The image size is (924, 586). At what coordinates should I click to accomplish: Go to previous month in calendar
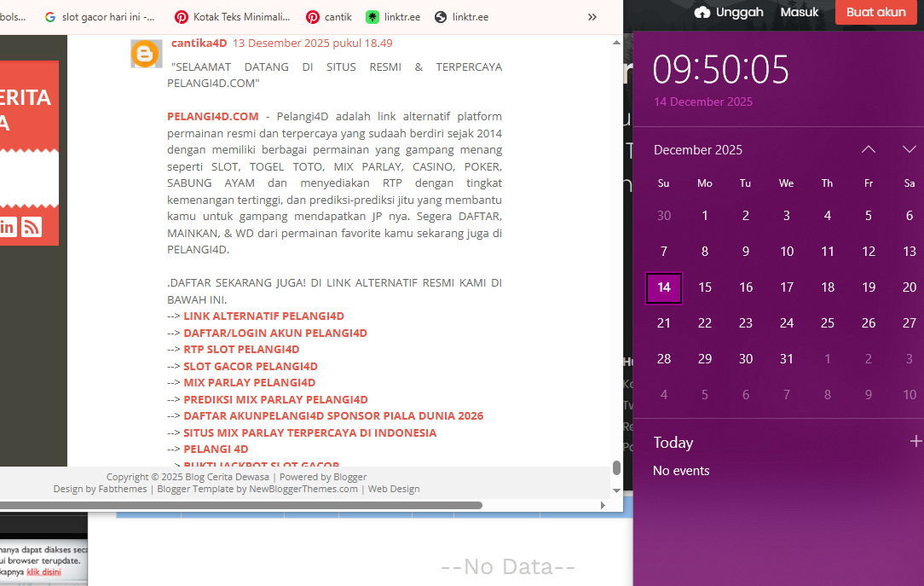tap(868, 149)
